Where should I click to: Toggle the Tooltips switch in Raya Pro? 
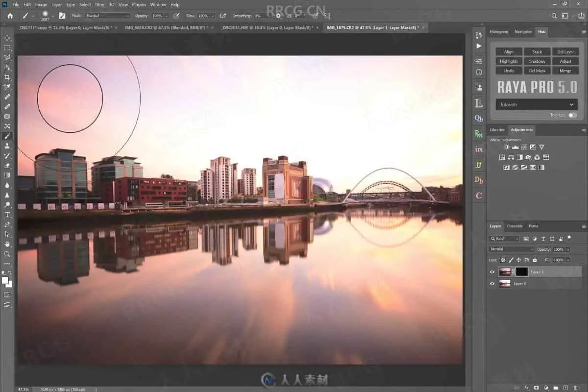(x=572, y=116)
